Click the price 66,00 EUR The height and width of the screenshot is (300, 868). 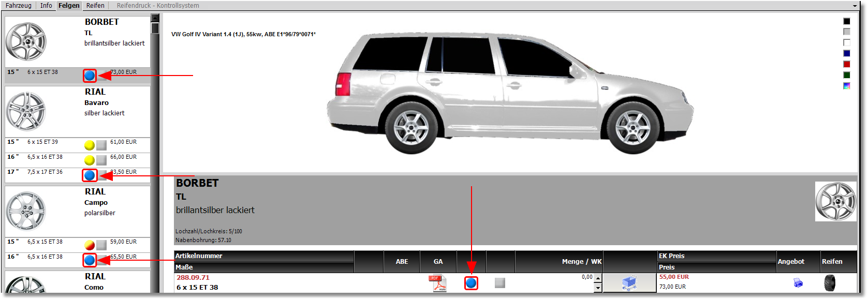(x=123, y=157)
